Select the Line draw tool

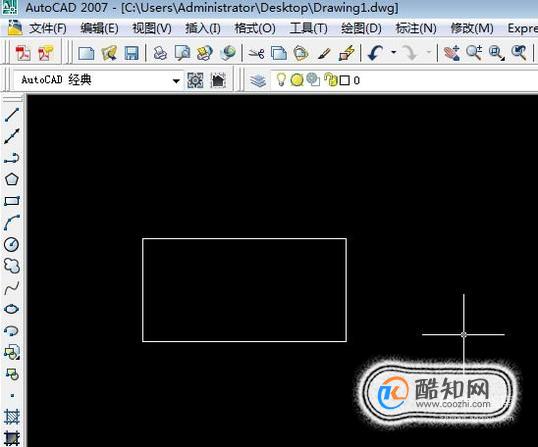point(12,115)
